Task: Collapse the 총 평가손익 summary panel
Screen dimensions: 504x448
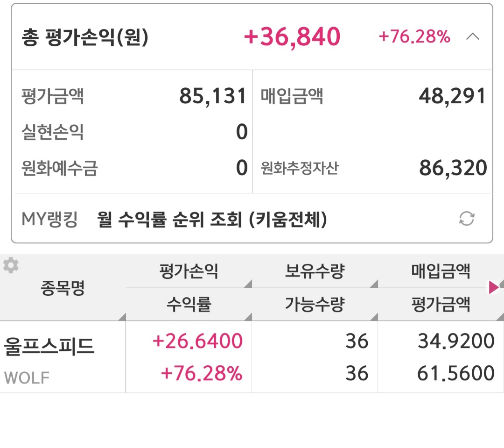Action: point(473,37)
